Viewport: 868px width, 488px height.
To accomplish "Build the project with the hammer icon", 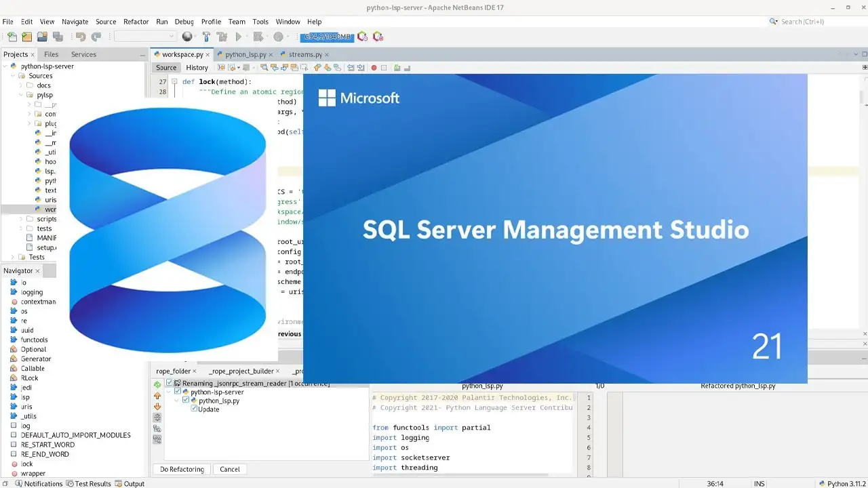I will [x=206, y=37].
